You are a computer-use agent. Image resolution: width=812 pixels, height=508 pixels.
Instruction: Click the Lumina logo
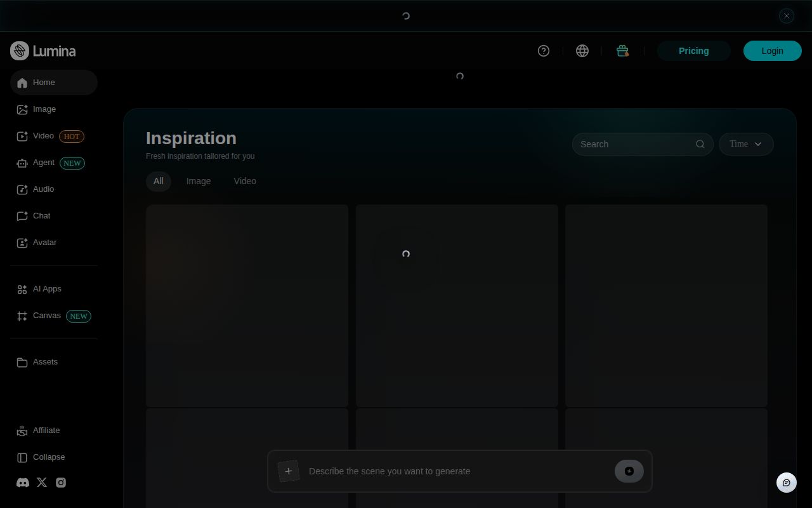click(43, 51)
